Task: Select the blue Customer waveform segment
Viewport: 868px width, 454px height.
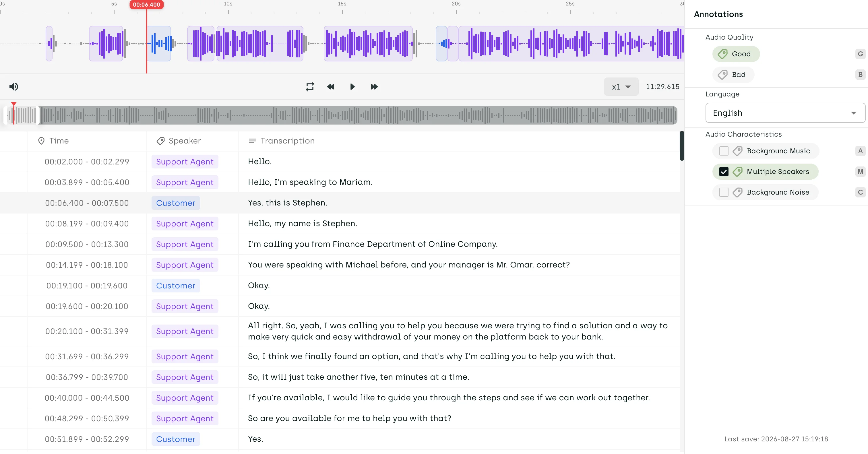Action: click(159, 43)
